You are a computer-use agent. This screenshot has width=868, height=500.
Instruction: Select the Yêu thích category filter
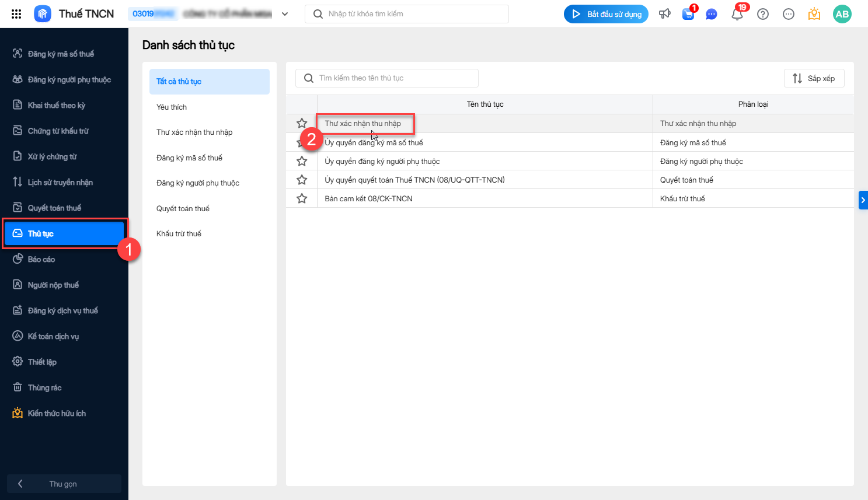(x=172, y=107)
